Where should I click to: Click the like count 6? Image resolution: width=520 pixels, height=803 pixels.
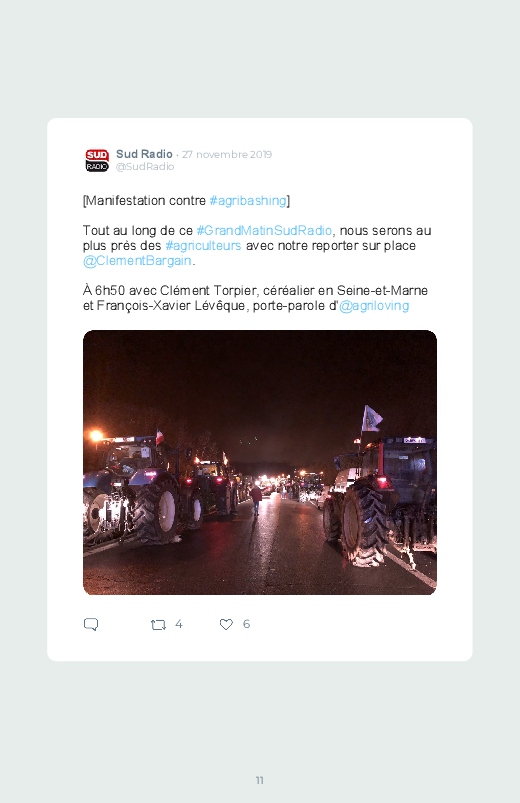tap(246, 624)
